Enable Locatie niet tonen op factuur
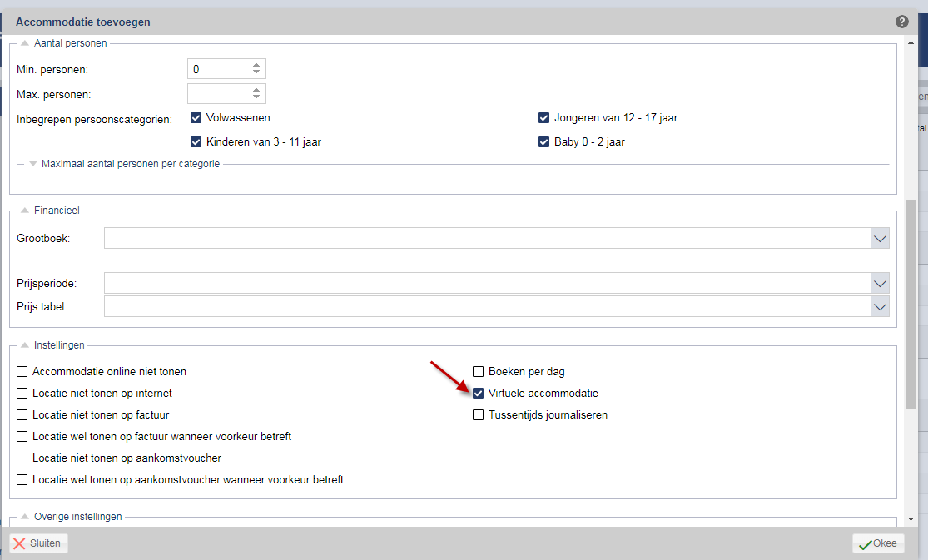 [22, 415]
